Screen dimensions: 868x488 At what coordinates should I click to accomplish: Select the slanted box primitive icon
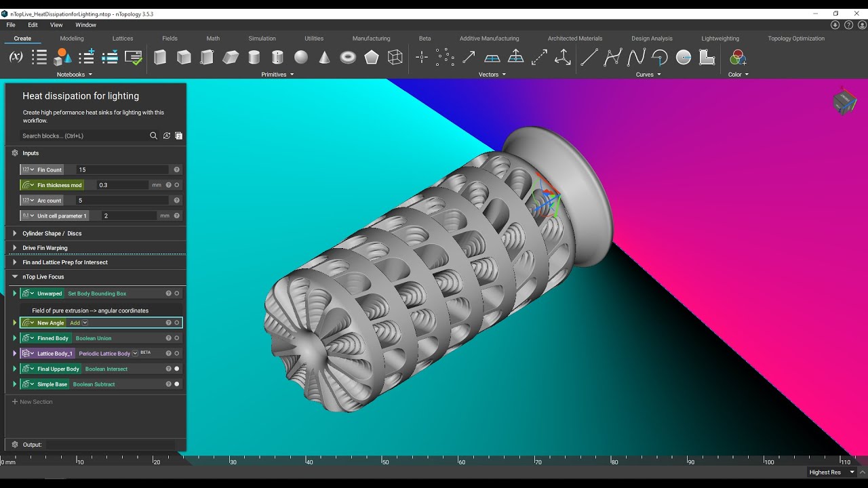(x=231, y=57)
